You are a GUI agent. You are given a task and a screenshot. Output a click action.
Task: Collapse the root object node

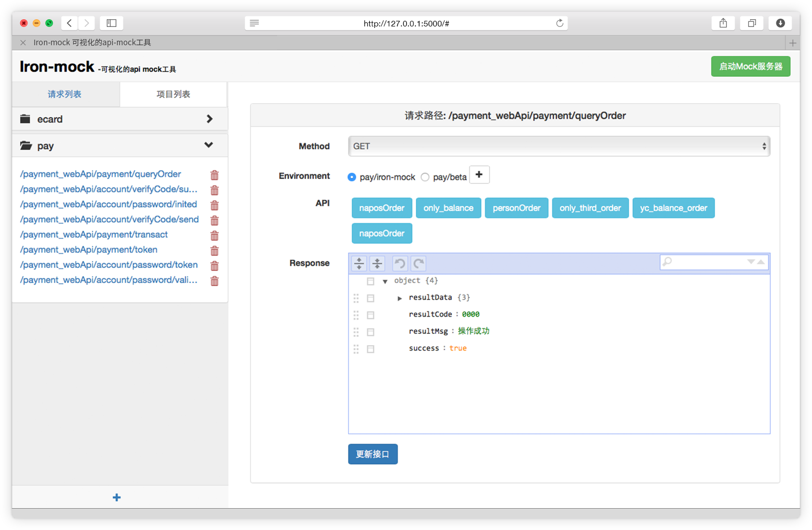(385, 282)
